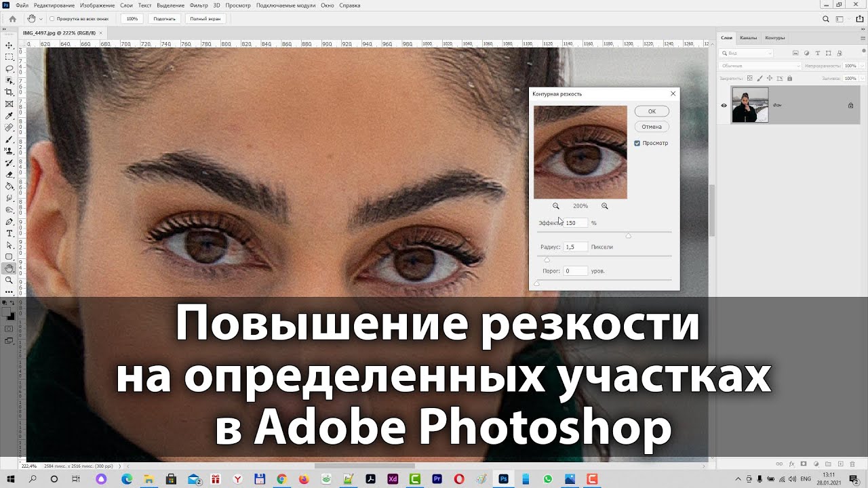
Task: Click the Фон layer thumbnail
Action: tap(750, 105)
